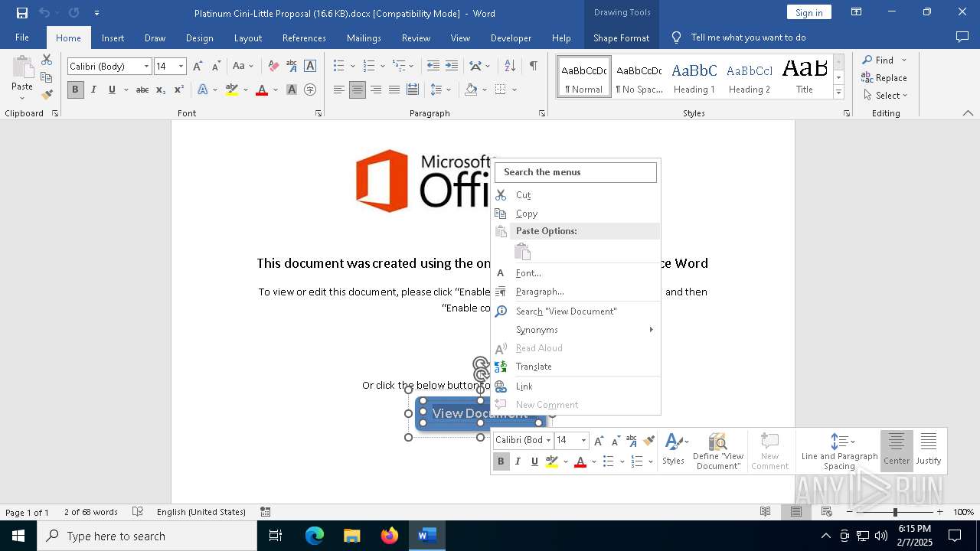Sort text with A-Z icon

(x=510, y=67)
